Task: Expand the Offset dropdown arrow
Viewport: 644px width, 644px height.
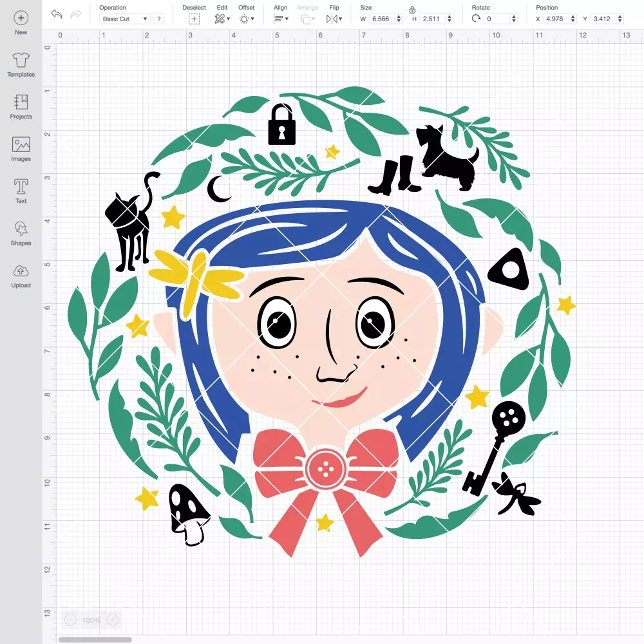Action: (x=252, y=19)
